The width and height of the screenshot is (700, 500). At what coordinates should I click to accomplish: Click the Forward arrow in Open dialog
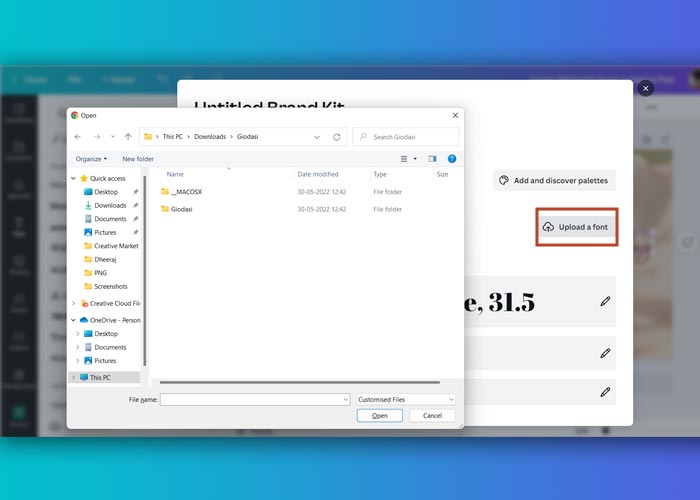click(x=96, y=137)
